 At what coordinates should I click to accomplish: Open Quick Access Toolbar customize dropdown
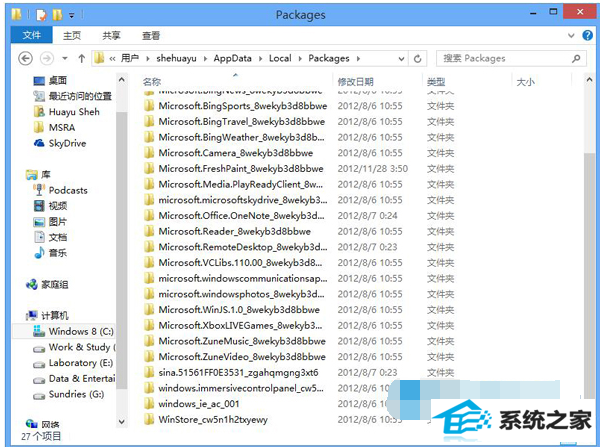point(72,15)
